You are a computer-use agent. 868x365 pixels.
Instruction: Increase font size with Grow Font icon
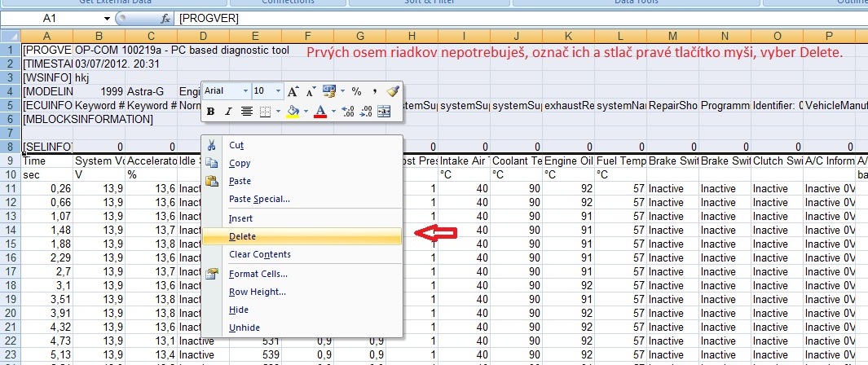click(293, 91)
